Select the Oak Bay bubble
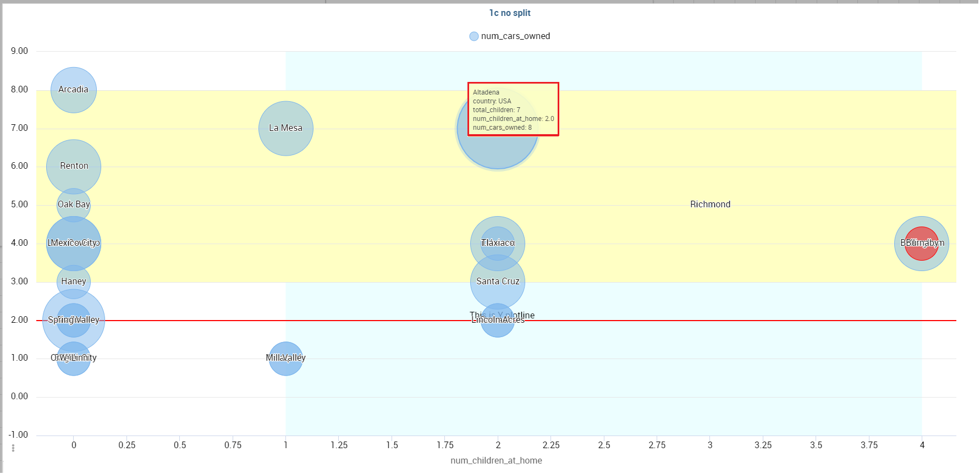 coord(74,205)
